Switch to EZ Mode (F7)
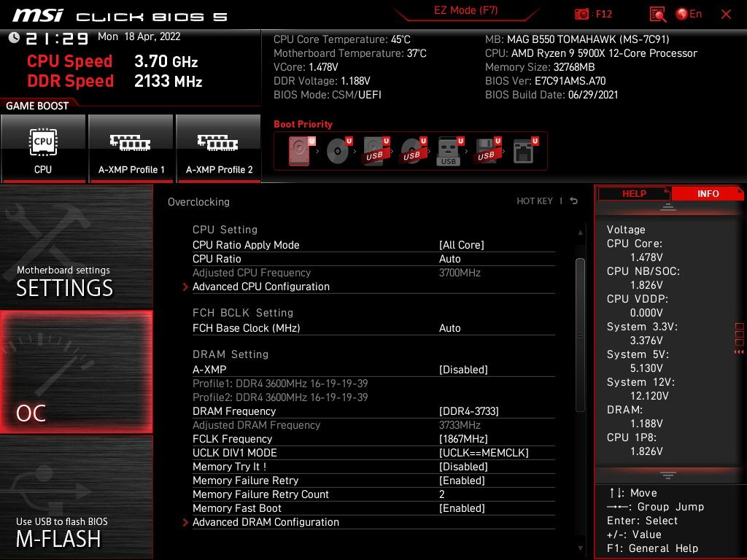Viewport: 747px width, 560px height. (x=465, y=12)
